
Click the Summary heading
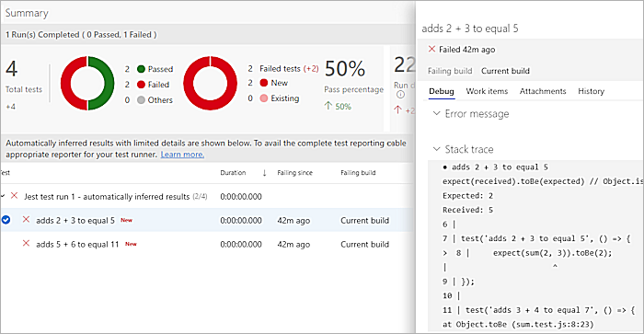pos(27,13)
